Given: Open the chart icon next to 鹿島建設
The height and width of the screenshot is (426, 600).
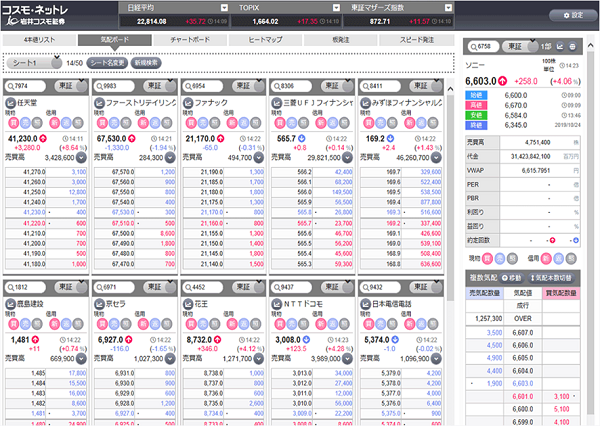Looking at the screenshot, I should [x=10, y=304].
